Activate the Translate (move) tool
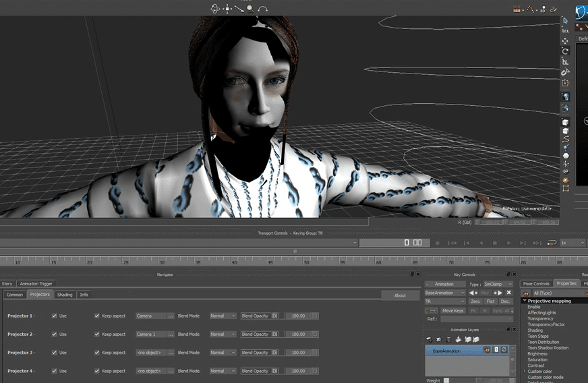 (565, 41)
